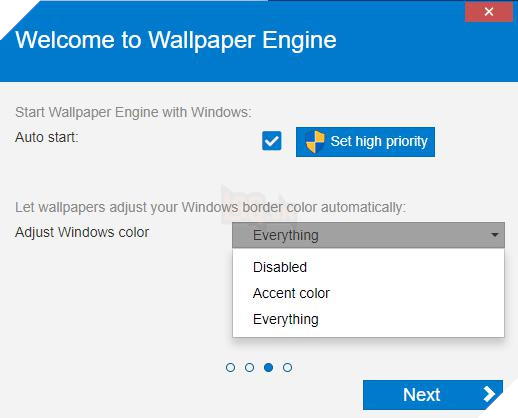Click the Set high priority button

pyautogui.click(x=365, y=142)
